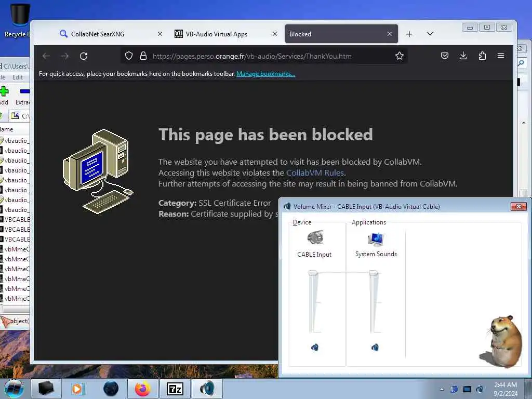Open the tracking protection shield icon
The height and width of the screenshot is (399, 532).
(x=129, y=56)
